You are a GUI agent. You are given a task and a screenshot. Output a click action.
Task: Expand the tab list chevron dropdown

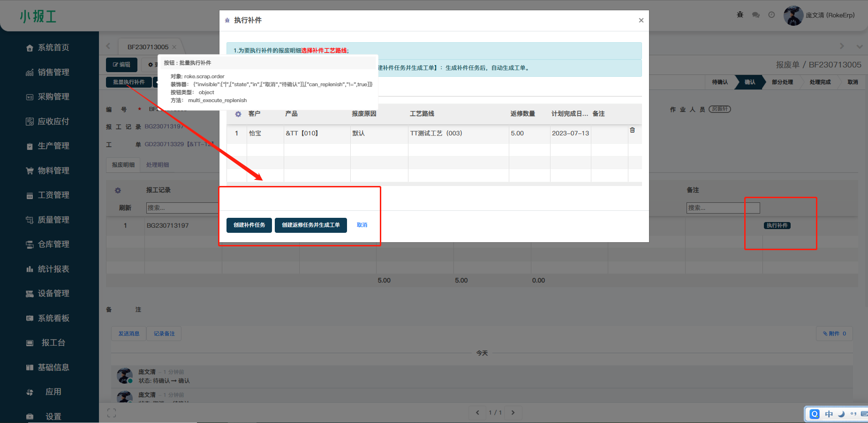pyautogui.click(x=859, y=46)
